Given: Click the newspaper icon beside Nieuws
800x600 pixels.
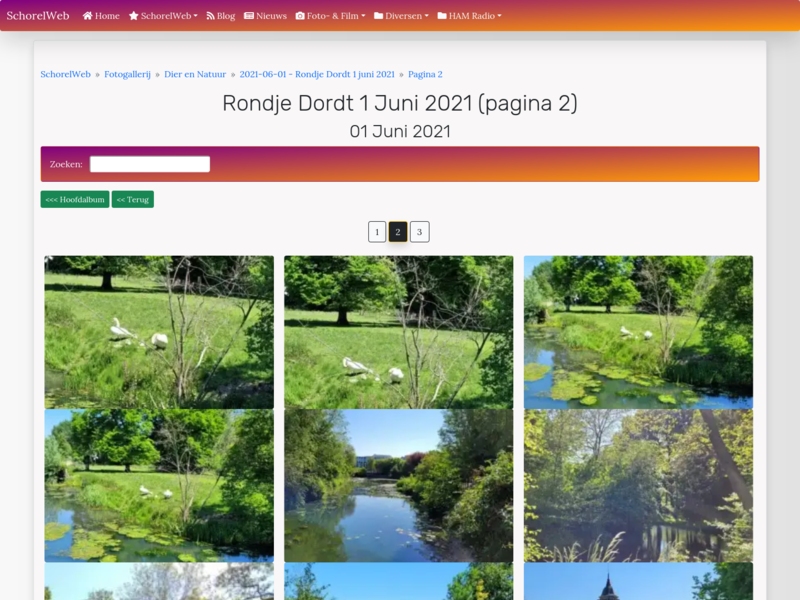Looking at the screenshot, I should 249,16.
